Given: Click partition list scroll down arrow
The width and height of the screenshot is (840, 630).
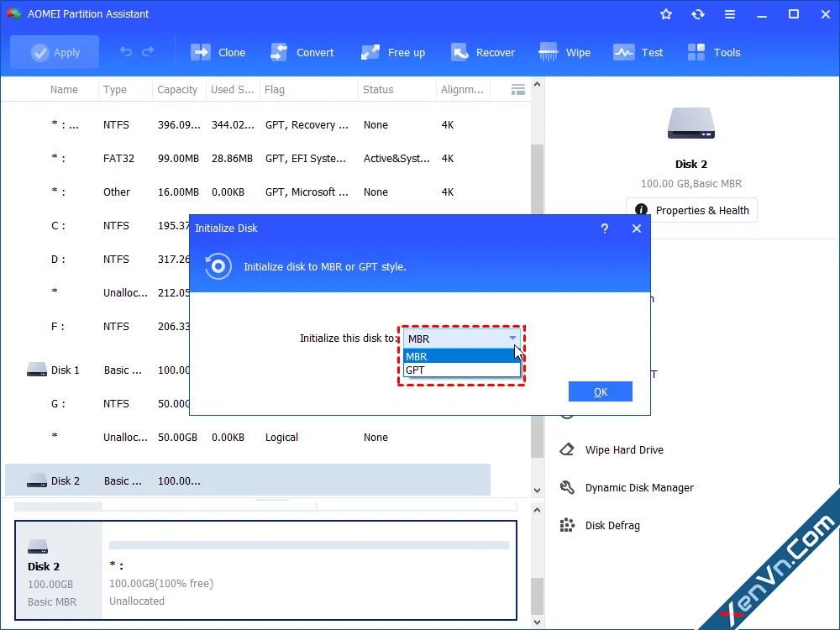Looking at the screenshot, I should point(538,491).
